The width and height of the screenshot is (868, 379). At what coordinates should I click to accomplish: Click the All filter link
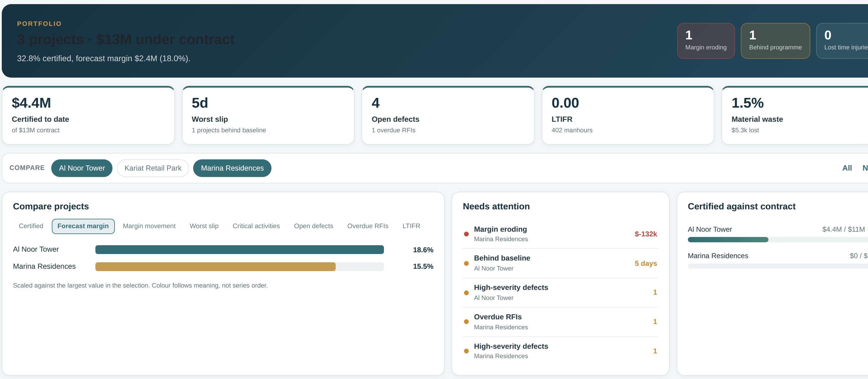point(847,168)
